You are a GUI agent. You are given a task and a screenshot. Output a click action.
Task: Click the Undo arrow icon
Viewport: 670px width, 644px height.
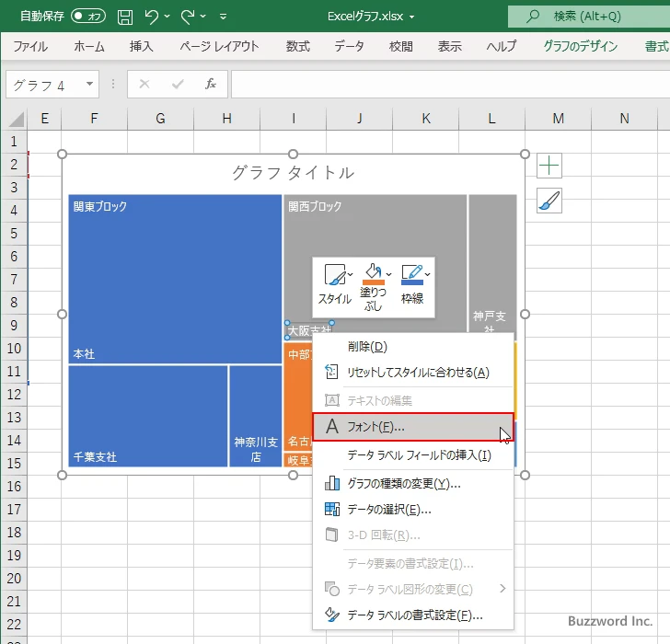[153, 16]
